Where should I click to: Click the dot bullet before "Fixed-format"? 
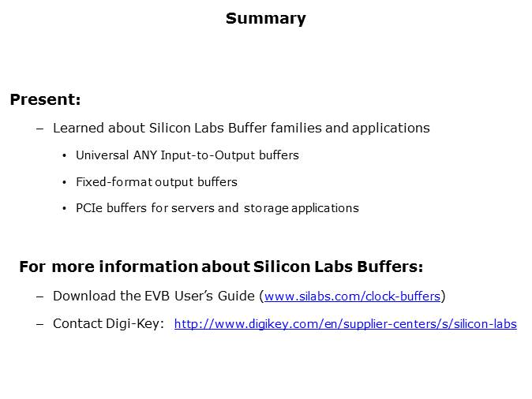[65, 182]
